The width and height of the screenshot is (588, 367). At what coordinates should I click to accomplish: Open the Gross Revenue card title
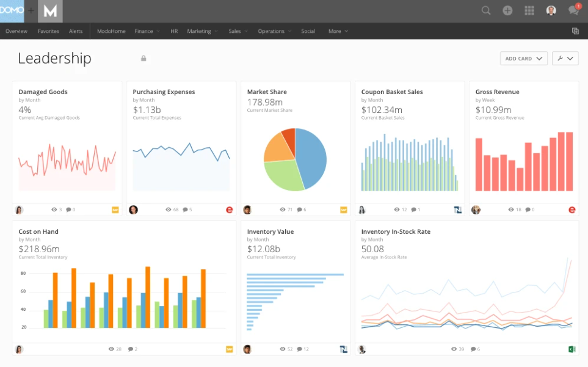[497, 92]
